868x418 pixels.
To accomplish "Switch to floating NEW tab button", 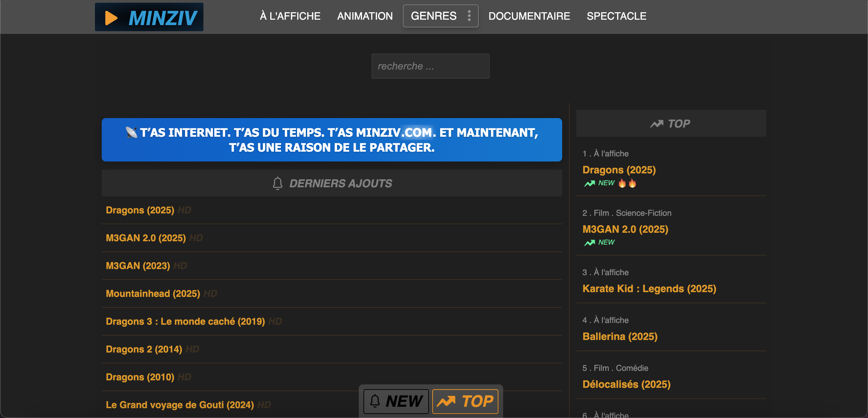I will coord(396,401).
